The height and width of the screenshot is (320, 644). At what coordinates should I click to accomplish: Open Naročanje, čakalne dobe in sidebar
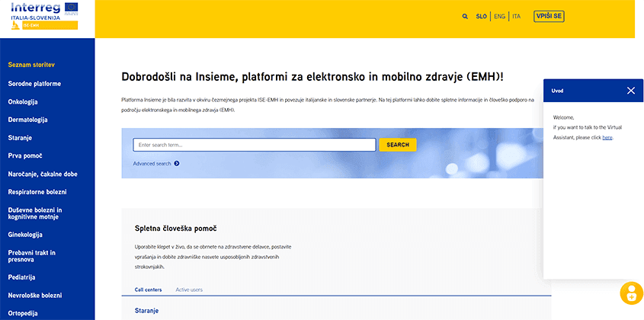(x=43, y=174)
